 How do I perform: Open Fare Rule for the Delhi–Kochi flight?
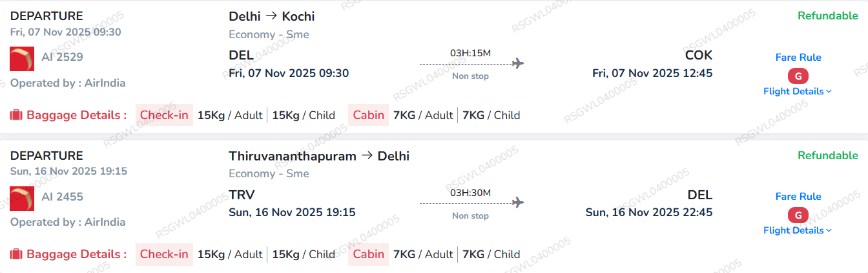click(x=798, y=58)
